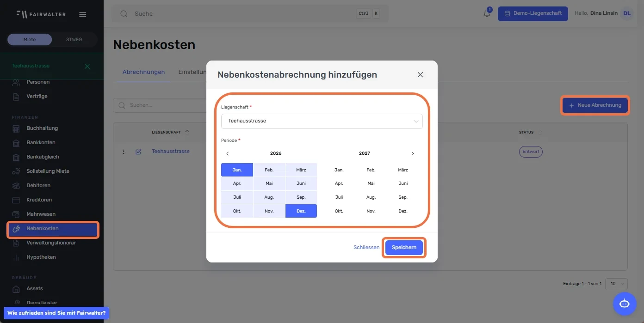Open Personen in sidebar
This screenshot has width=644, height=323.
click(x=38, y=82)
